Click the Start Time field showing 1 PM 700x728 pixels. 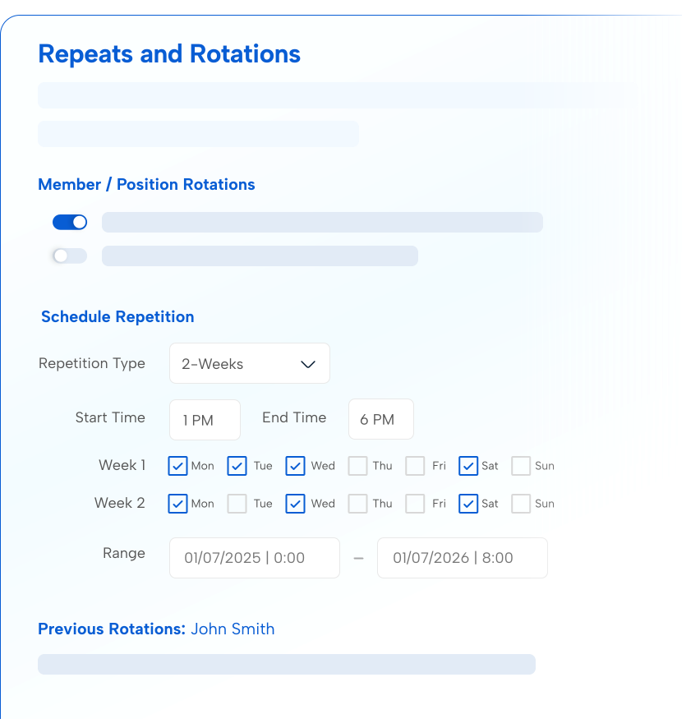pyautogui.click(x=204, y=419)
